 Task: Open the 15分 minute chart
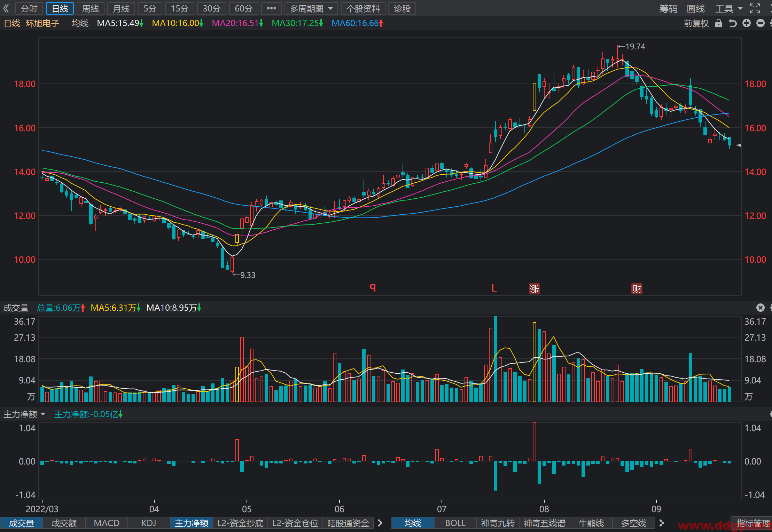tap(180, 8)
